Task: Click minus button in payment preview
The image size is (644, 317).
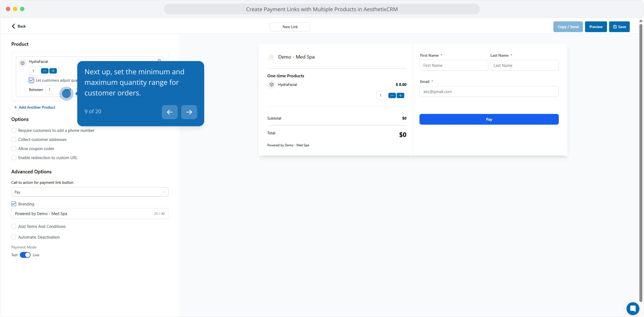Action: coord(392,95)
